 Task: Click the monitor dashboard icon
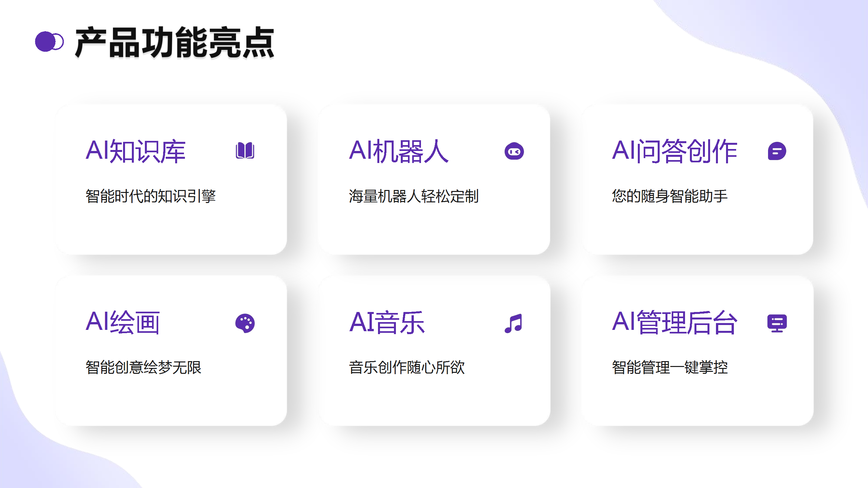777,323
